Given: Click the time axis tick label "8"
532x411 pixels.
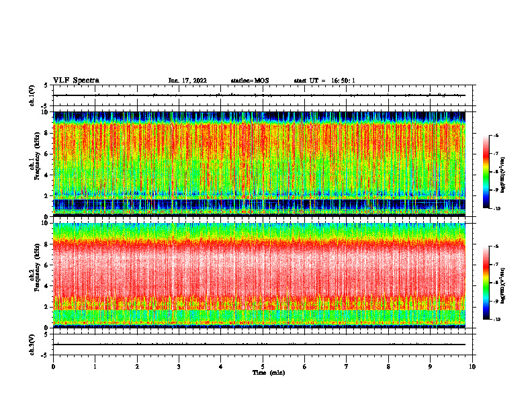Looking at the screenshot, I should (x=388, y=367).
